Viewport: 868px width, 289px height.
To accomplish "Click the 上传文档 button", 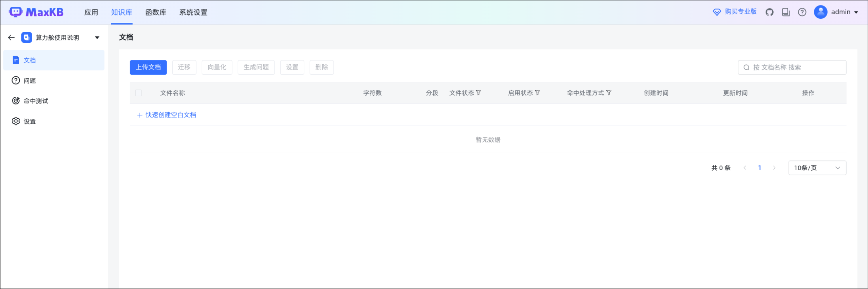I will click(148, 67).
